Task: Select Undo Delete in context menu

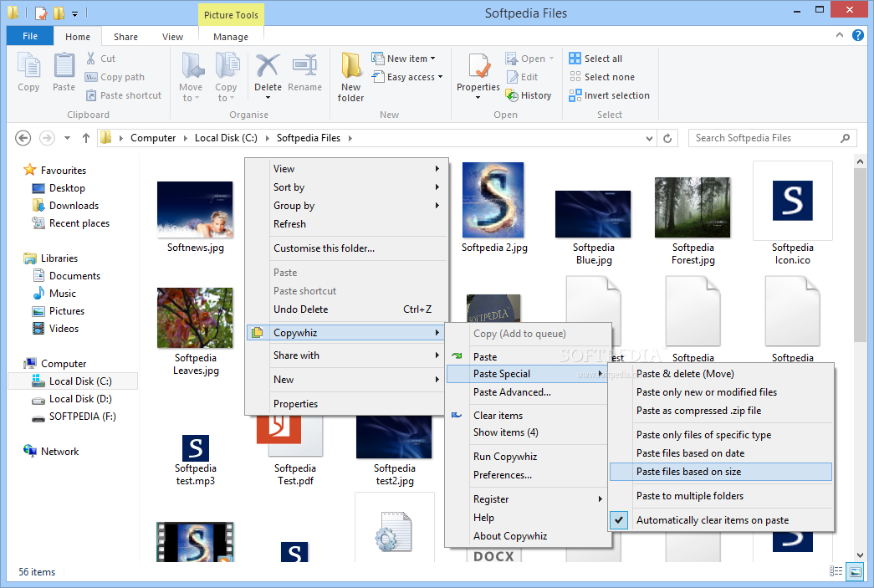Action: tap(347, 309)
